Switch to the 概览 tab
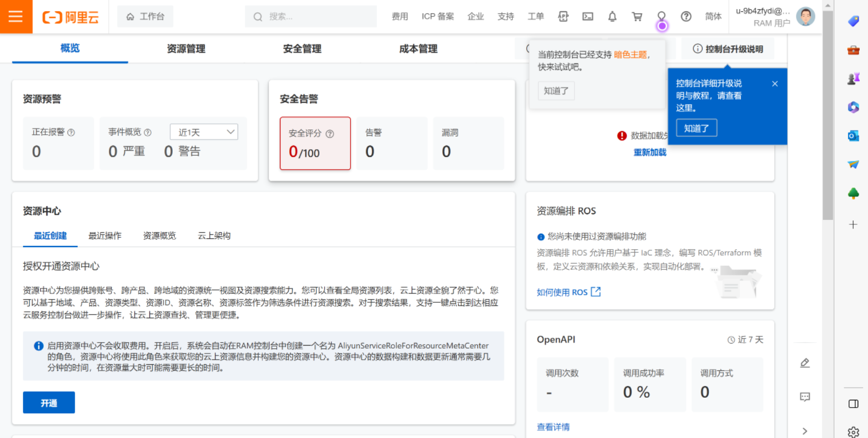Screen dimensions: 868x438 (x=70, y=48)
